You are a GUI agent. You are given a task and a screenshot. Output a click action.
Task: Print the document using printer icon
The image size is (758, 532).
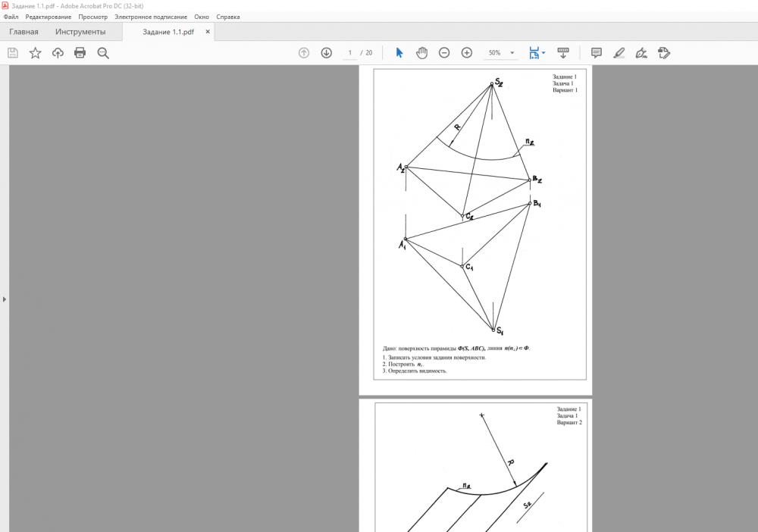pyautogui.click(x=80, y=53)
